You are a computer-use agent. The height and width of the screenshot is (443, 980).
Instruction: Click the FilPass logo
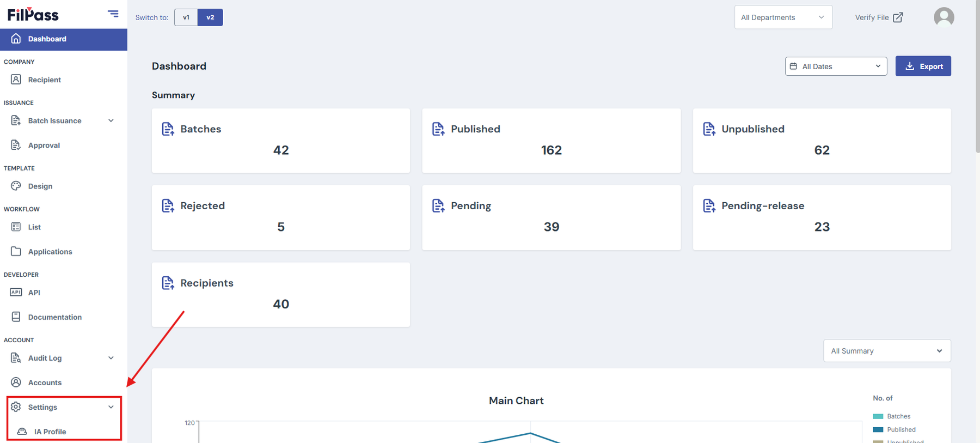point(33,14)
